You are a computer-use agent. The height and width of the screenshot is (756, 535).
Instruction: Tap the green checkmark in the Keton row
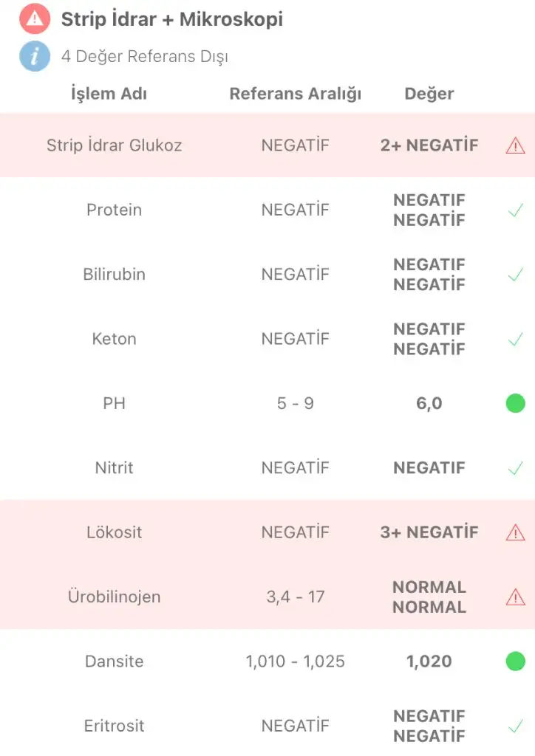pyautogui.click(x=515, y=340)
